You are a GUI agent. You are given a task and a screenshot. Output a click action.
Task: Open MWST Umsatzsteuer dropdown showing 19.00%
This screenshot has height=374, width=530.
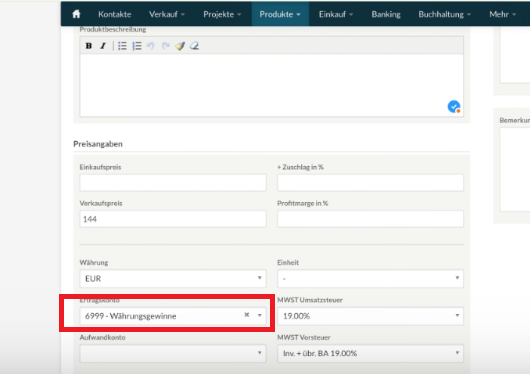point(370,316)
